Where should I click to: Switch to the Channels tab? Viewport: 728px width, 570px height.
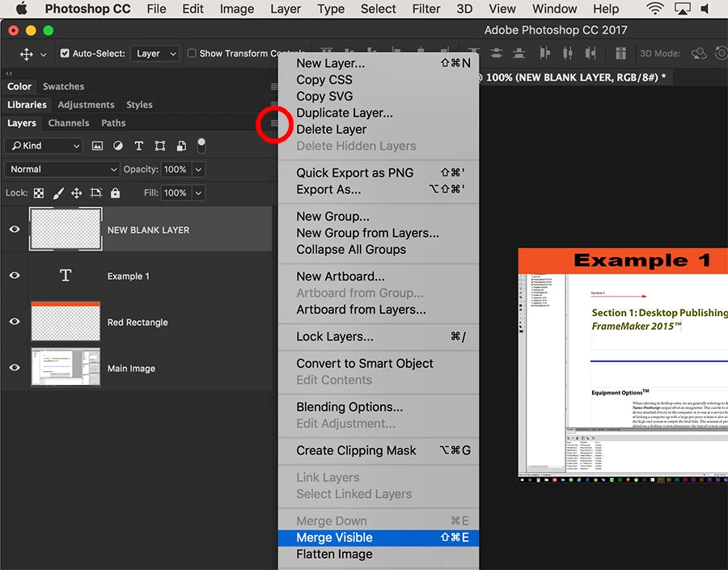click(69, 123)
